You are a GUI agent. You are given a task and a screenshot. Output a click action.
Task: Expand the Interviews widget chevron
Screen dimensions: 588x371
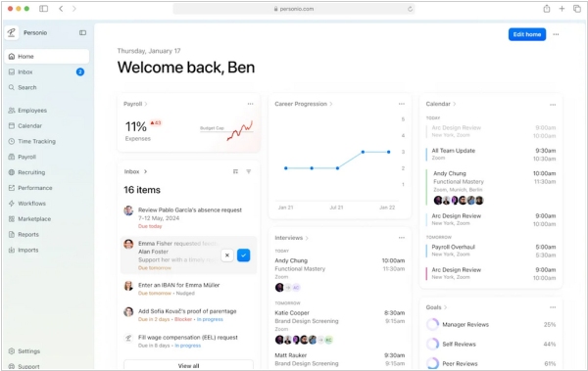click(x=307, y=238)
